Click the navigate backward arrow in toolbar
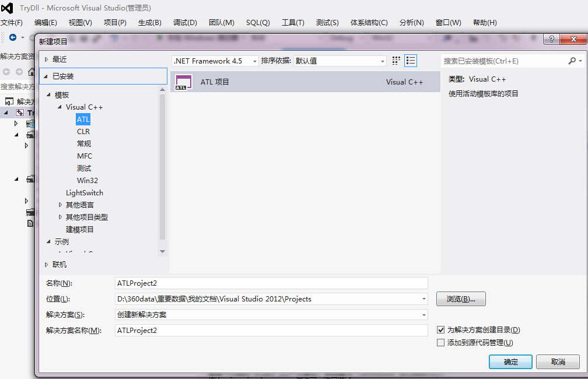This screenshot has width=588, height=379. (13, 37)
